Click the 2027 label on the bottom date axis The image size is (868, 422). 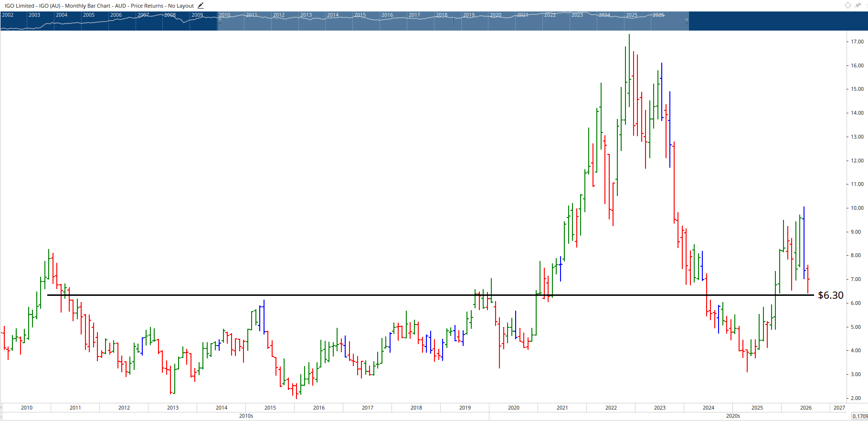click(839, 408)
